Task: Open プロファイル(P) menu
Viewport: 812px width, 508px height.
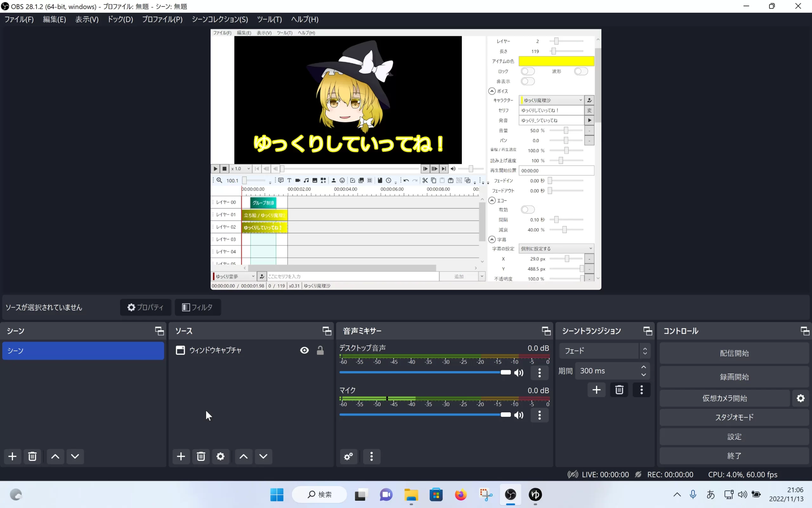Action: click(162, 19)
